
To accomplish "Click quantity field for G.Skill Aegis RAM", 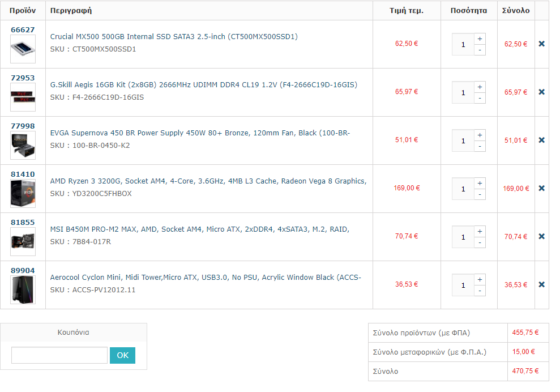I will coord(463,92).
